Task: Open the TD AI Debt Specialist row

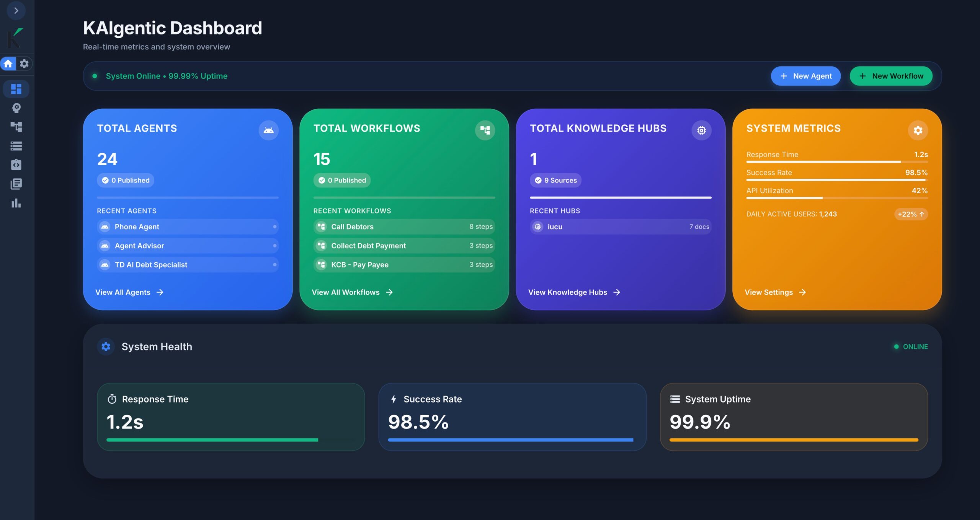Action: click(188, 265)
